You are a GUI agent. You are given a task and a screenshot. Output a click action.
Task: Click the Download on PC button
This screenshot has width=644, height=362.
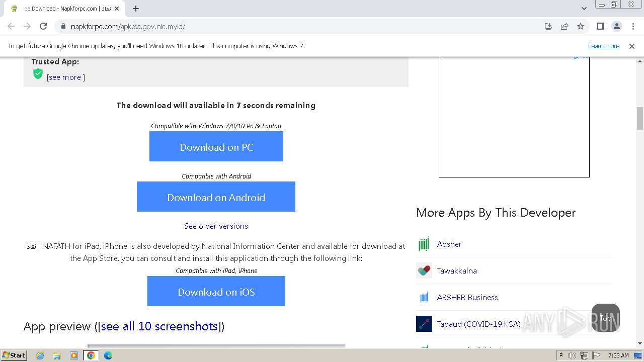pyautogui.click(x=216, y=146)
